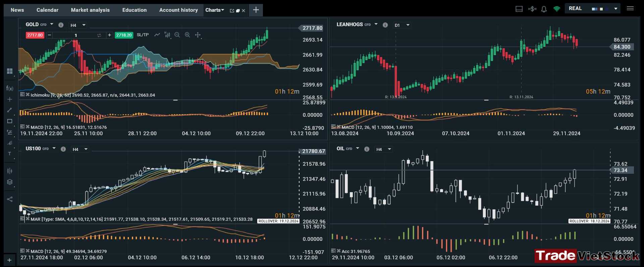The width and height of the screenshot is (644, 267).
Task: Detach Charts tab into new window
Action: [x=232, y=11]
